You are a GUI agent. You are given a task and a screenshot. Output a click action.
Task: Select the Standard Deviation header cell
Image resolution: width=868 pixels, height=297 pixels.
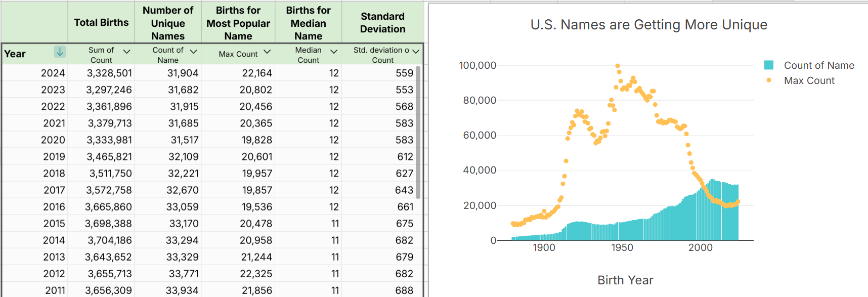pos(382,23)
